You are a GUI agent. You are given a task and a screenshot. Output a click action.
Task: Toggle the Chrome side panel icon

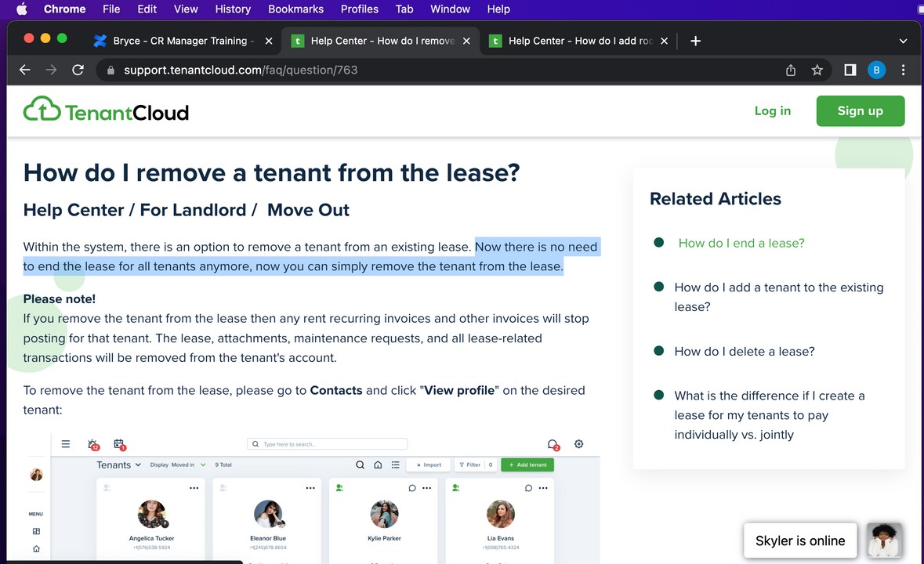tap(850, 70)
